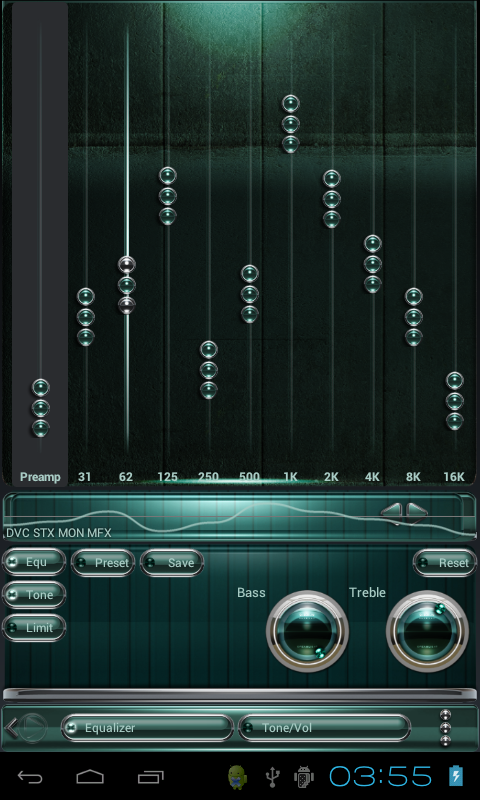Image resolution: width=480 pixels, height=800 pixels.
Task: Click the 8K band slider knob
Action: 414,317
